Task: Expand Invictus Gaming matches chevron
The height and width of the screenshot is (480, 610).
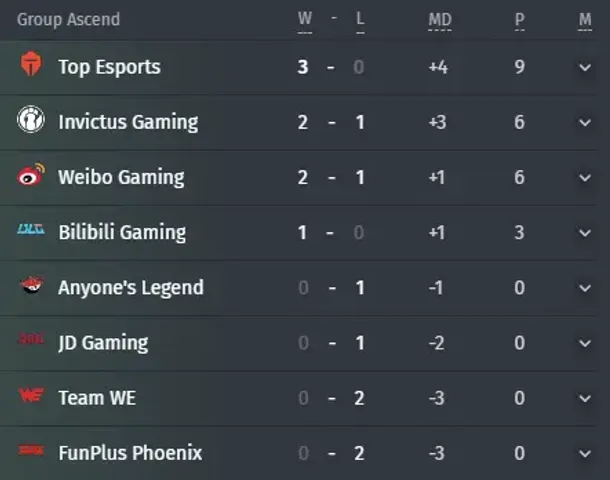Action: point(585,123)
